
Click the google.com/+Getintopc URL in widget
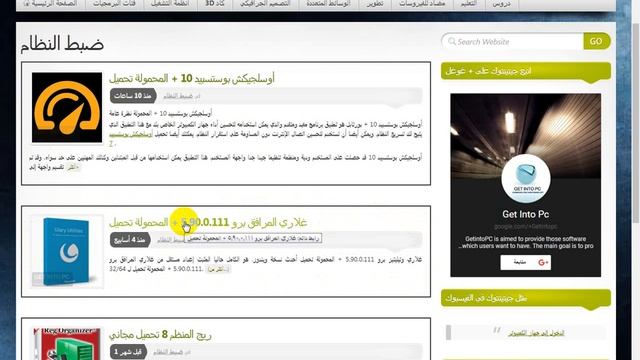pyautogui.click(x=526, y=226)
